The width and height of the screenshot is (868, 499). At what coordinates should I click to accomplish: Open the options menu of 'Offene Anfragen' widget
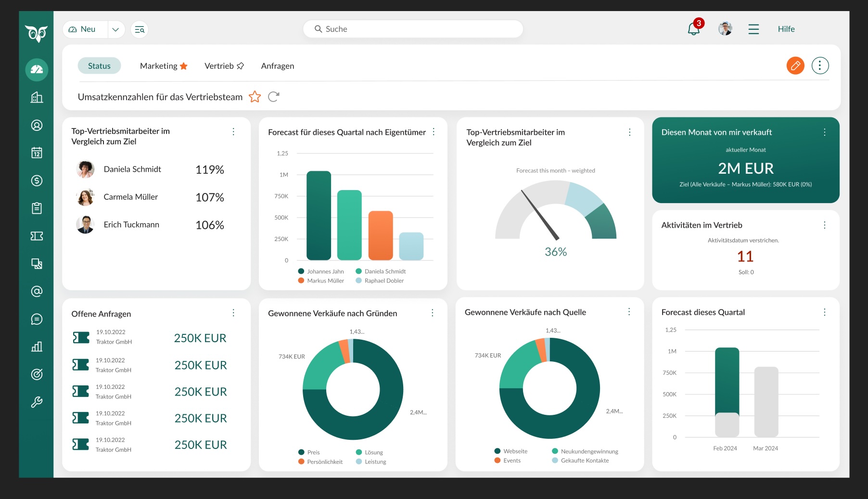[x=234, y=313]
